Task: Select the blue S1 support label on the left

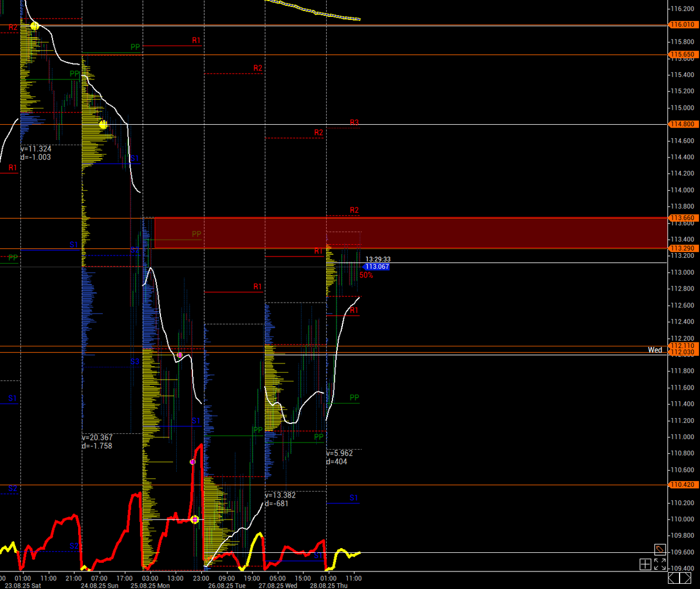Action: click(12, 398)
